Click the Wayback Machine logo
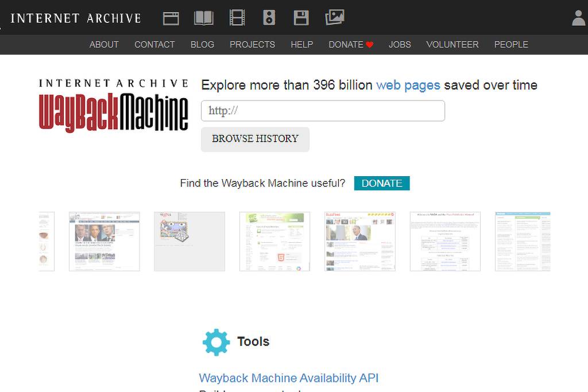This screenshot has width=588, height=392. 114,106
